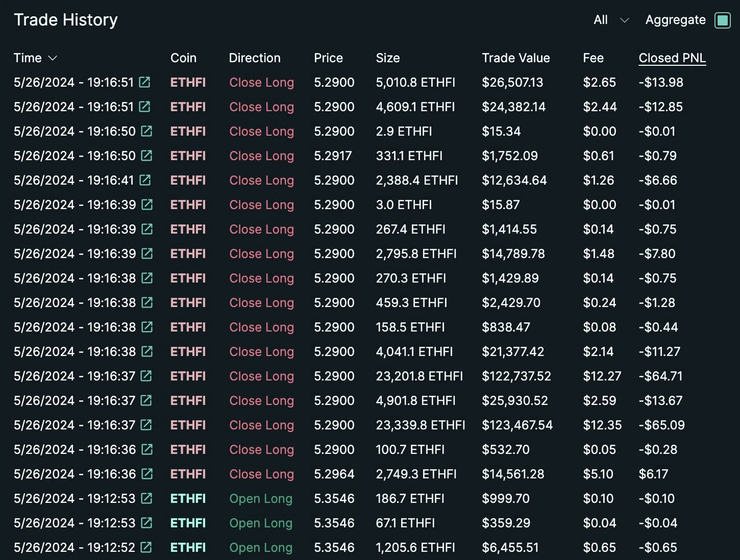Click external link icon on 23,201.8 ETHFI row
Viewport: 740px width, 560px height.
click(x=146, y=376)
